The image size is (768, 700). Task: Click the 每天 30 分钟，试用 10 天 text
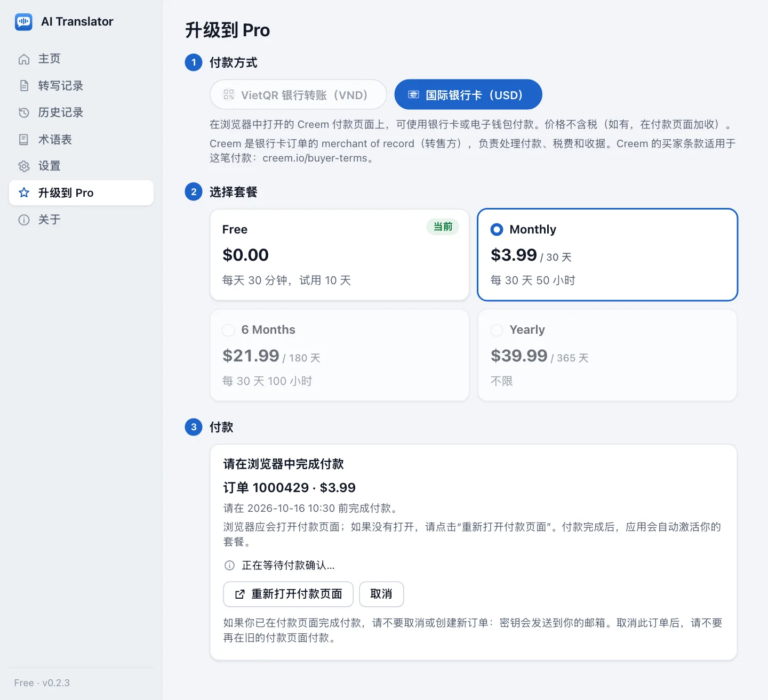(286, 280)
